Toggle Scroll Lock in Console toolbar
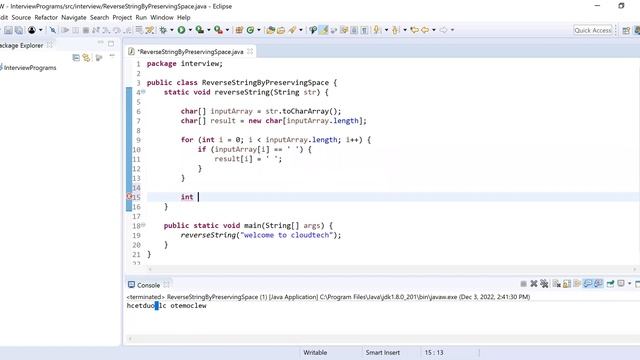 [567, 284]
